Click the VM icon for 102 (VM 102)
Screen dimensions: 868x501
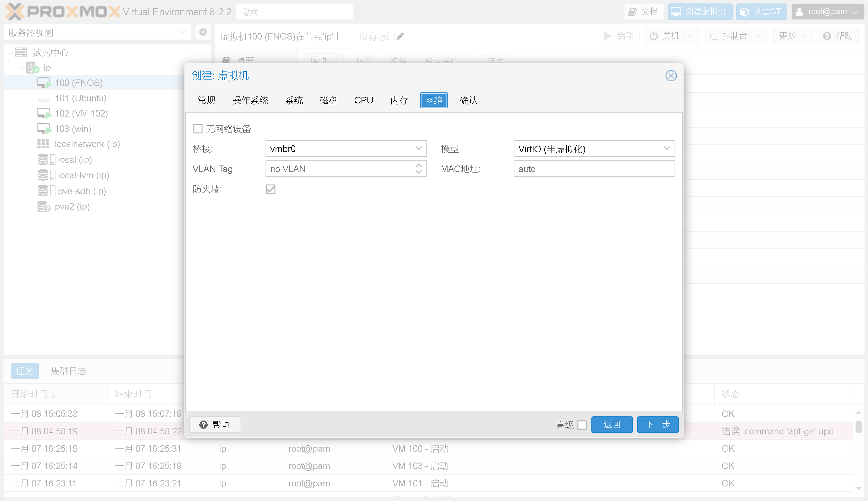45,113
